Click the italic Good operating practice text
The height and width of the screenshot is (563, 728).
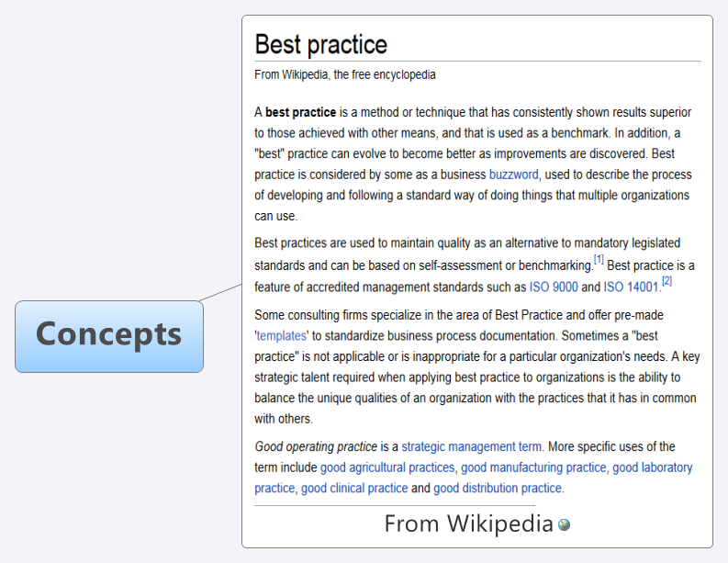click(316, 446)
